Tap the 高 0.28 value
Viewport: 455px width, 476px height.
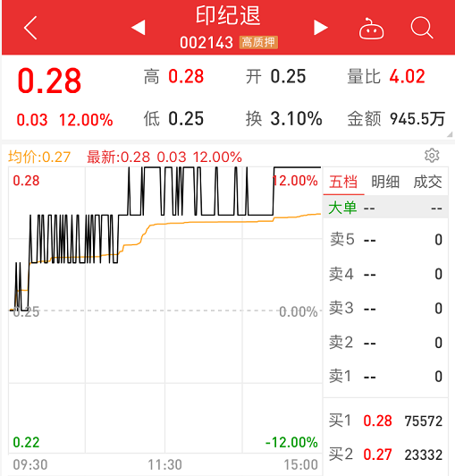point(186,76)
